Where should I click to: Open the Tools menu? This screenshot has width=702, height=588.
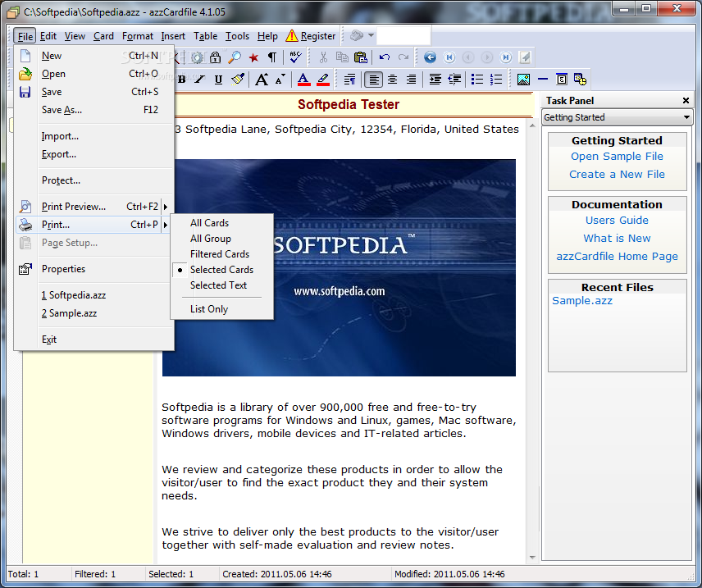237,36
